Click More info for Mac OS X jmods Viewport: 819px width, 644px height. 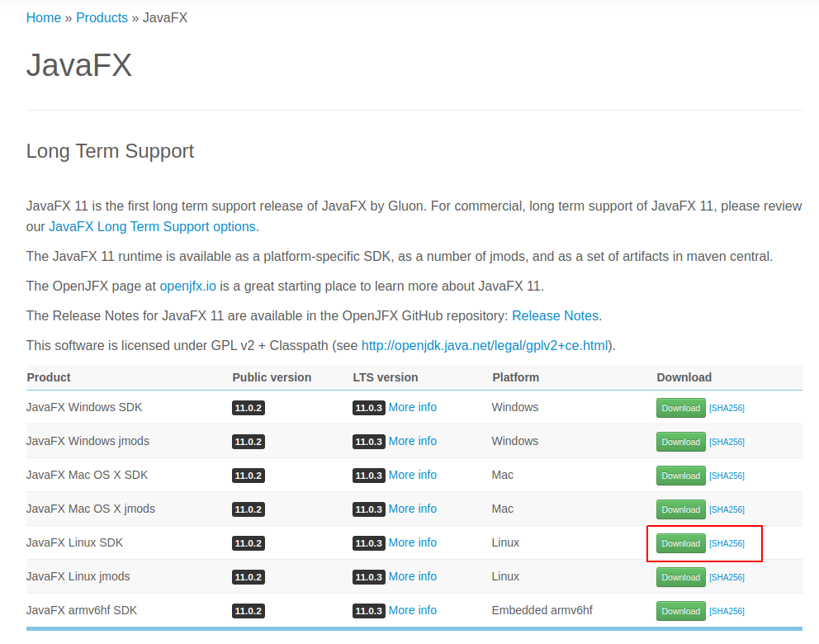413,509
